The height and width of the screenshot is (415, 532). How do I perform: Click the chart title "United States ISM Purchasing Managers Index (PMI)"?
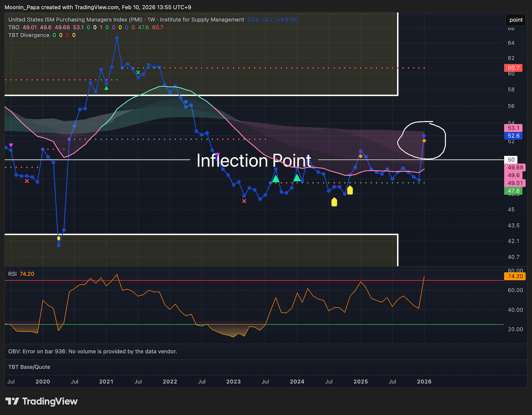click(75, 20)
